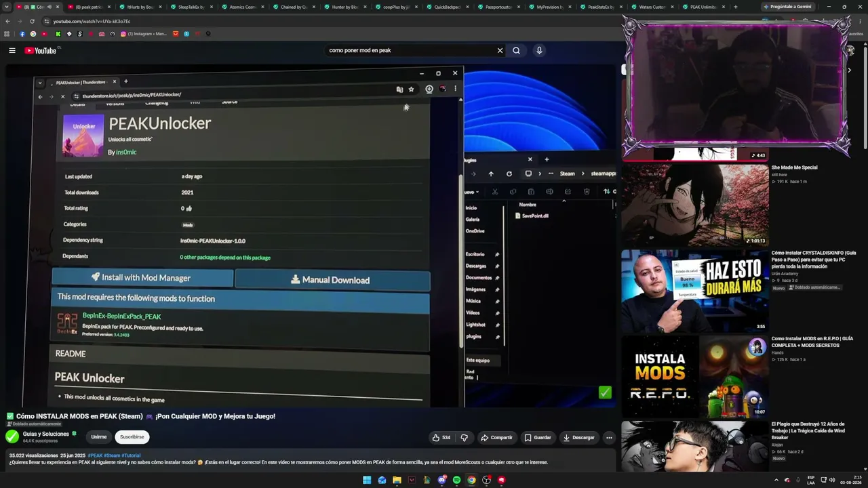
Task: Open OneDrive in Explorer sidebar
Action: [x=475, y=231]
